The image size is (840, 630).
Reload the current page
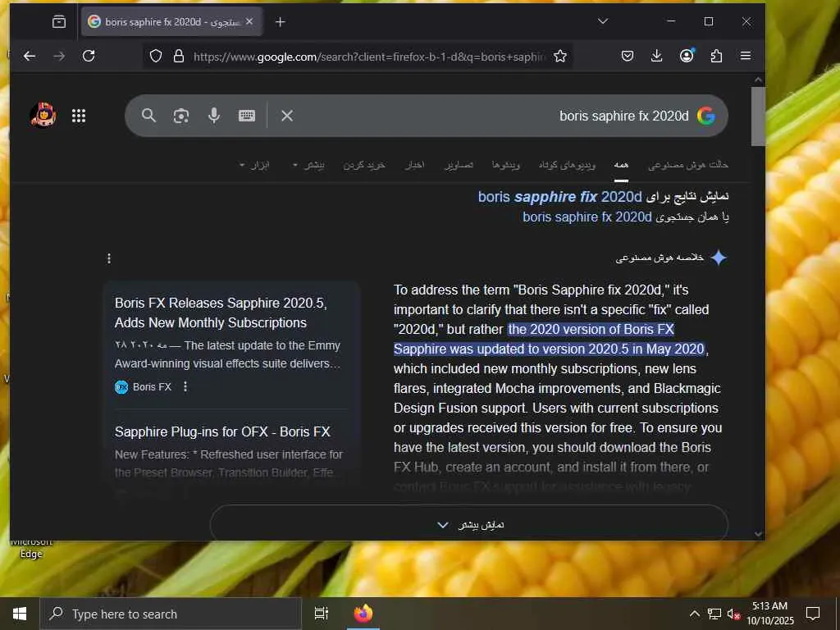click(x=89, y=57)
